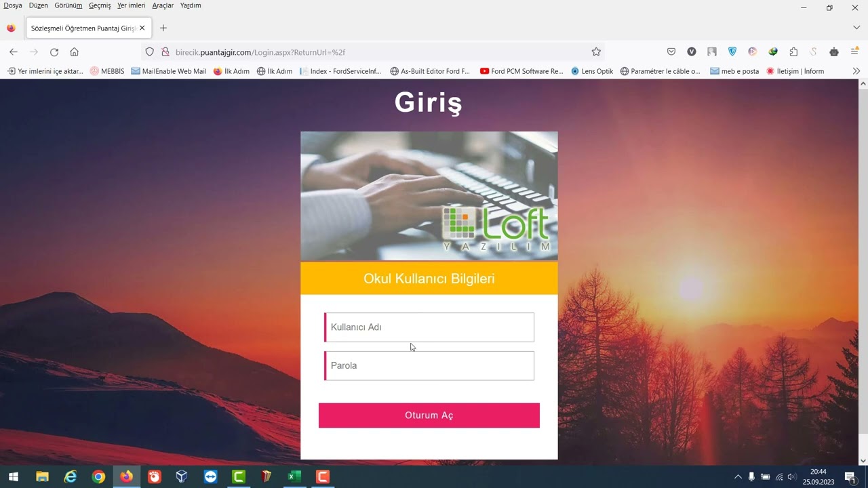868x488 pixels.
Task: Open the Dosya menu
Action: 13,5
